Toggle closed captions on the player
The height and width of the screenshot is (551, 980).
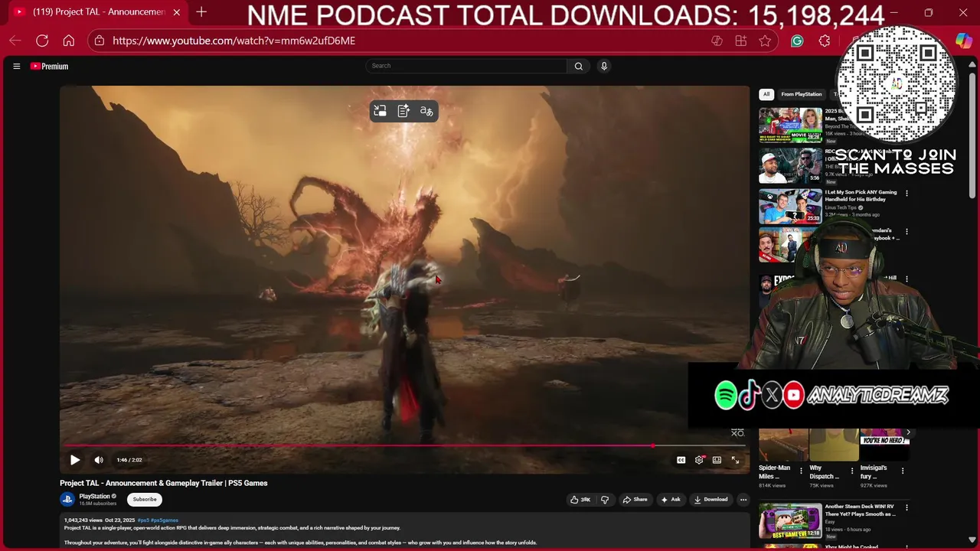point(681,460)
